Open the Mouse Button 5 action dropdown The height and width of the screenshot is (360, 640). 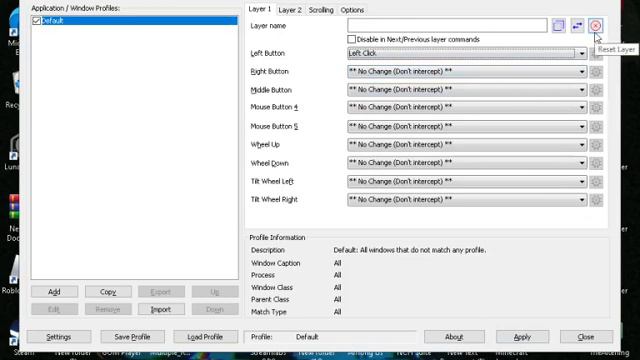[x=467, y=127]
